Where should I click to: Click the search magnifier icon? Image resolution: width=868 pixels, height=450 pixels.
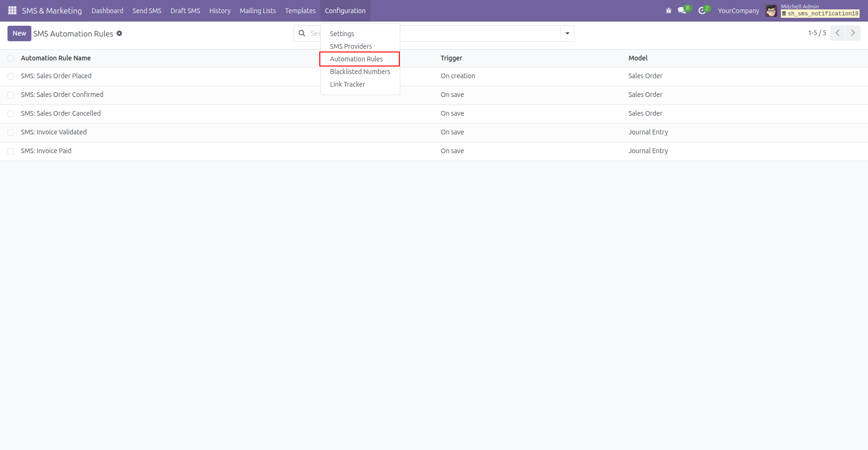tap(302, 33)
